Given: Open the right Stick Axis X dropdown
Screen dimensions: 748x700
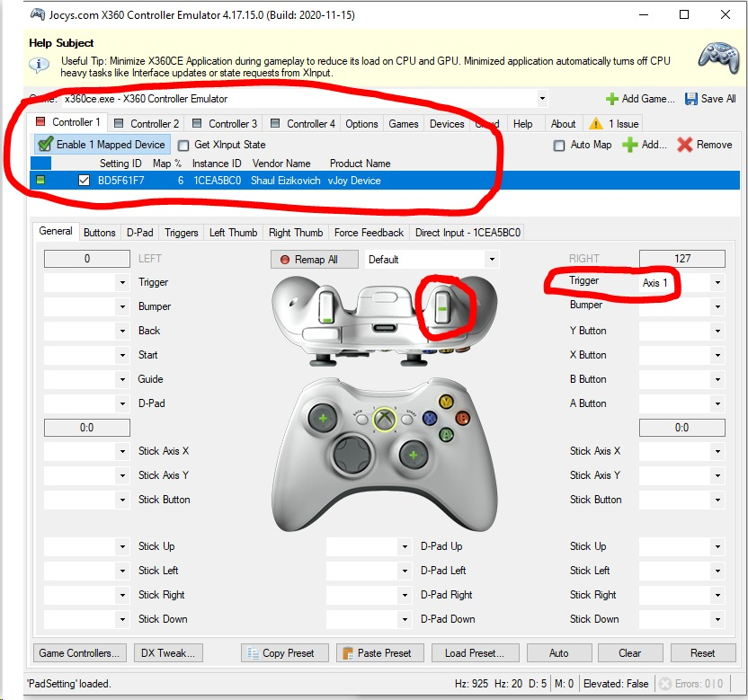Looking at the screenshot, I should click(x=718, y=451).
